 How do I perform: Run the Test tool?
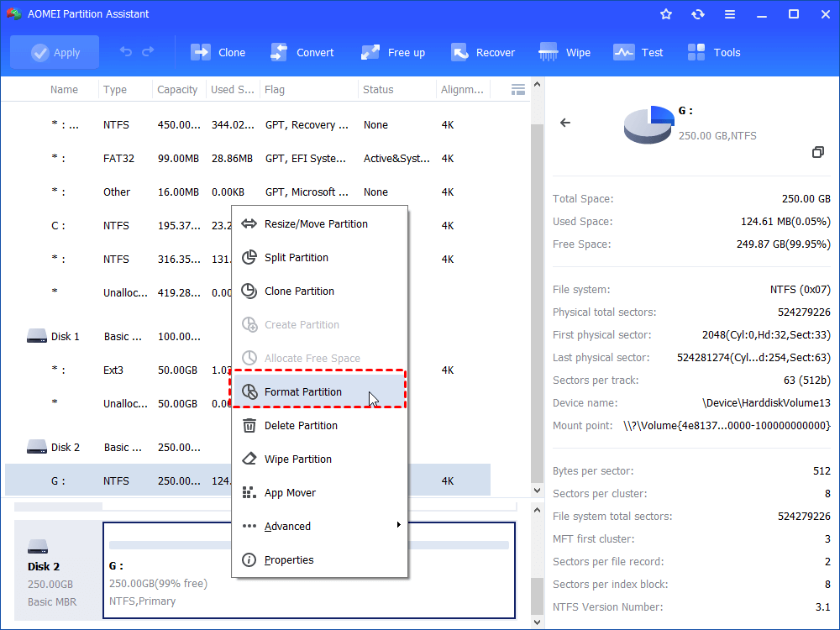[x=638, y=51]
